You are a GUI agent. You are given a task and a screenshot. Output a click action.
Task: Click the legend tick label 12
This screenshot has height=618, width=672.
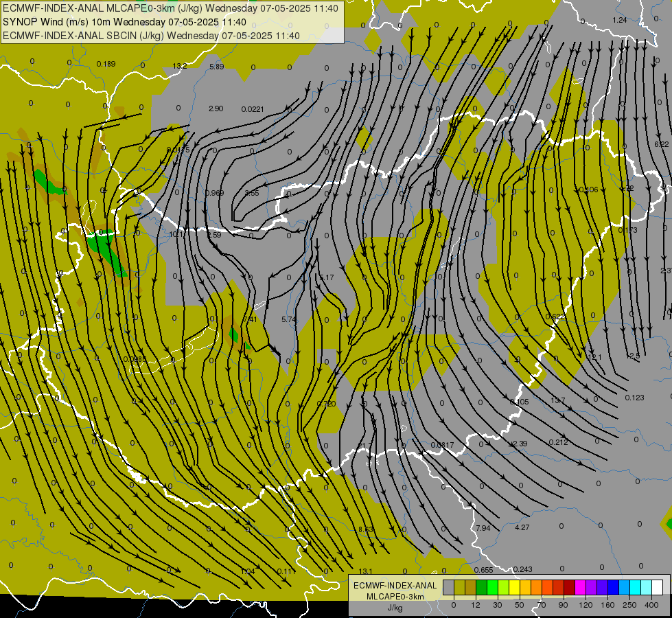475,605
